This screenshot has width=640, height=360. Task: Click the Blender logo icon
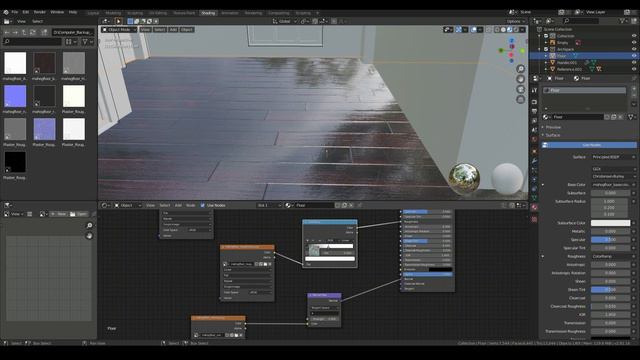point(6,12)
